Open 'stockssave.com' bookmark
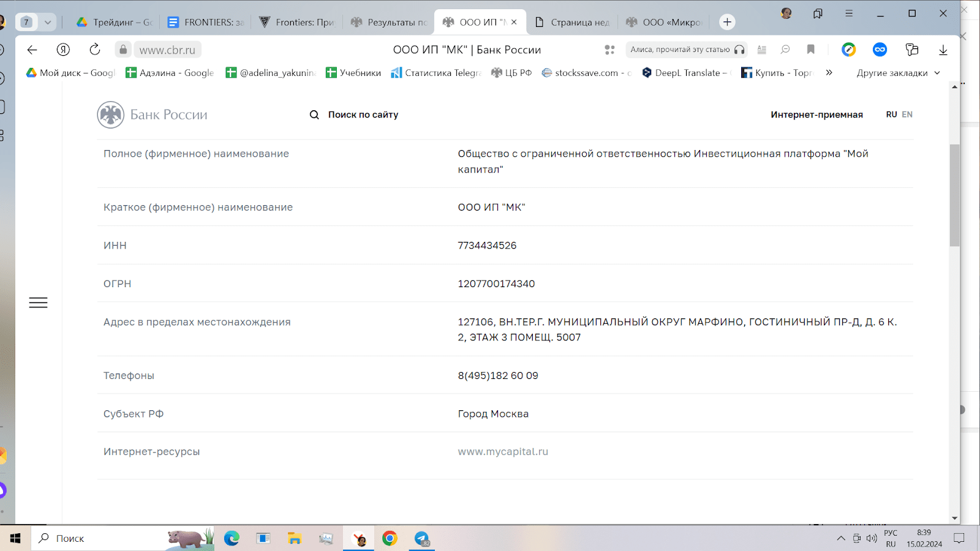Viewport: 980px width, 551px height. 586,73
